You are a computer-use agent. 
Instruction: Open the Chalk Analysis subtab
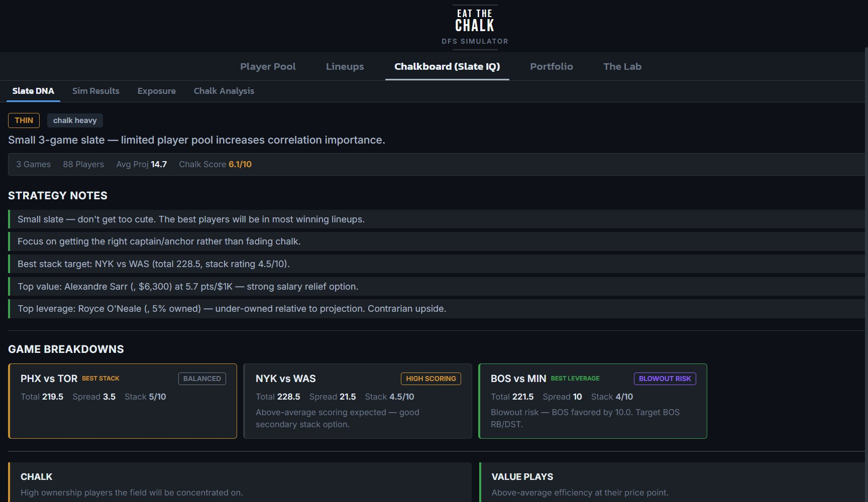pos(224,91)
